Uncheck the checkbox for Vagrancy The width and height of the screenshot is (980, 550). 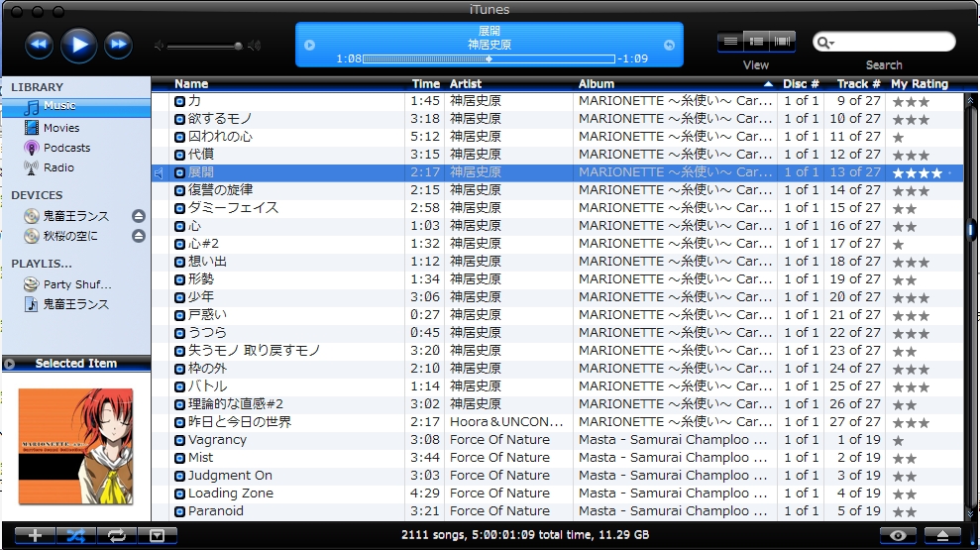coord(179,440)
